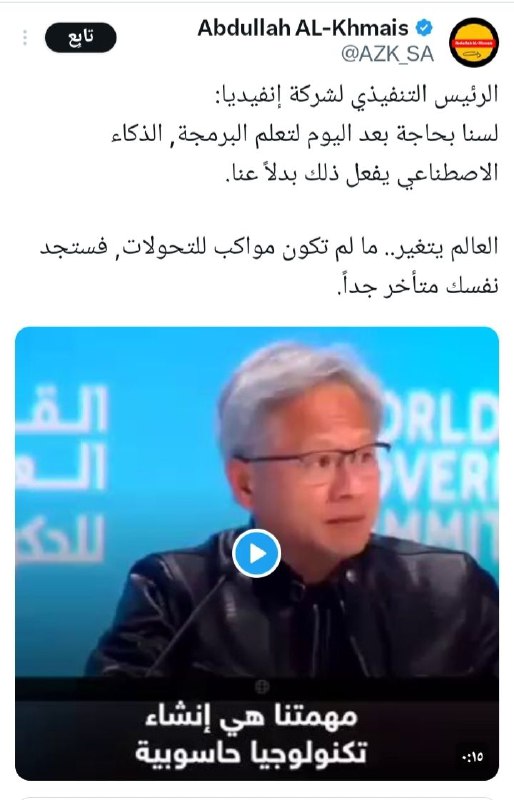Click the text line starting لسنا بحاجة
The height and width of the screenshot is (800, 514).
coord(305,135)
